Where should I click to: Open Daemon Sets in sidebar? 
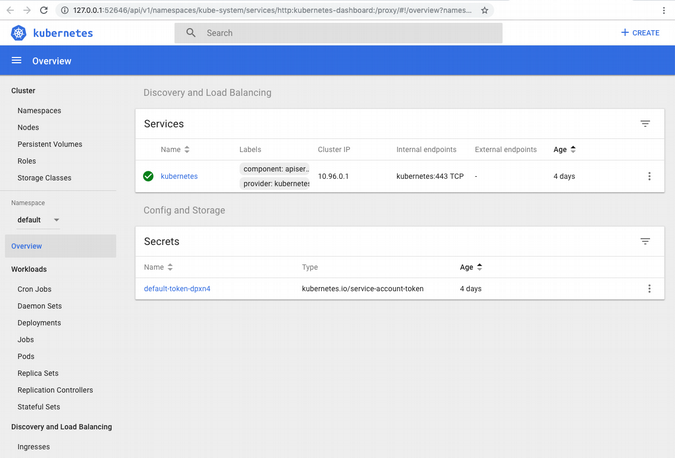[40, 306]
